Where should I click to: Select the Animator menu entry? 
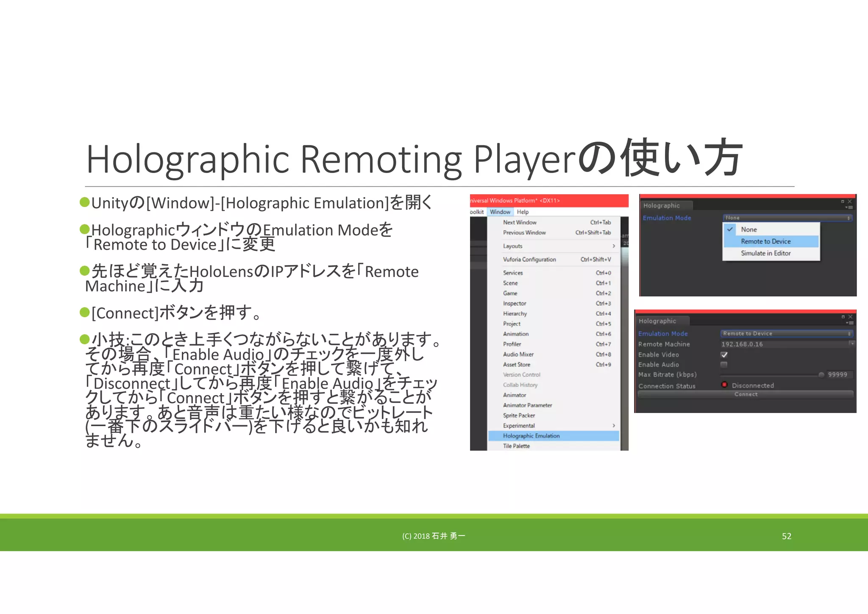(x=554, y=395)
